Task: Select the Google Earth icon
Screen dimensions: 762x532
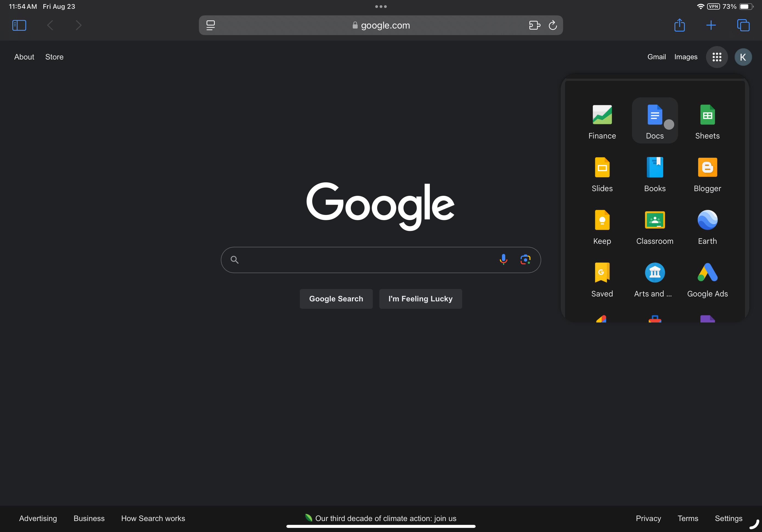Action: 707,226
